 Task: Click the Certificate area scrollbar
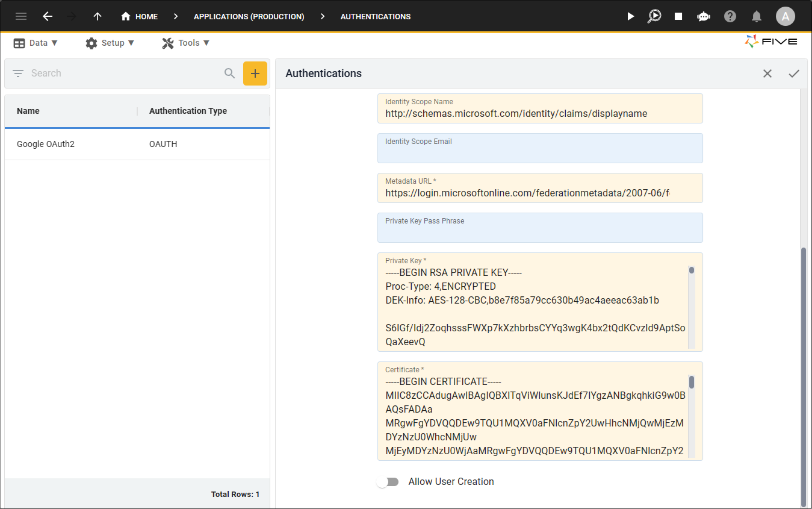(692, 416)
